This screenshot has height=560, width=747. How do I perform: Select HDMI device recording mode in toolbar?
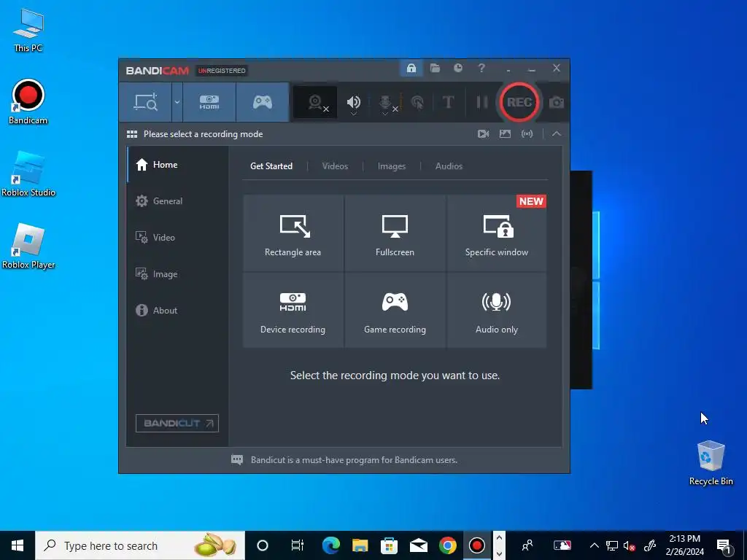(x=209, y=102)
